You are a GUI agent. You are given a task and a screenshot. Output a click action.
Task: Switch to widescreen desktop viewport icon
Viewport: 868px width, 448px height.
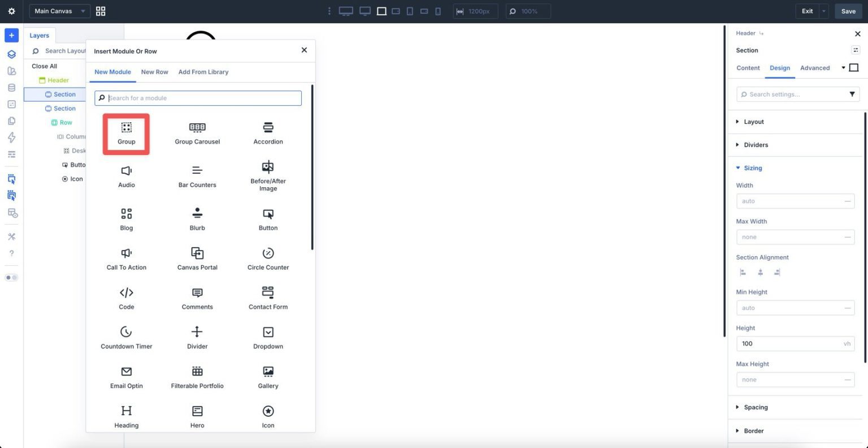coord(346,11)
